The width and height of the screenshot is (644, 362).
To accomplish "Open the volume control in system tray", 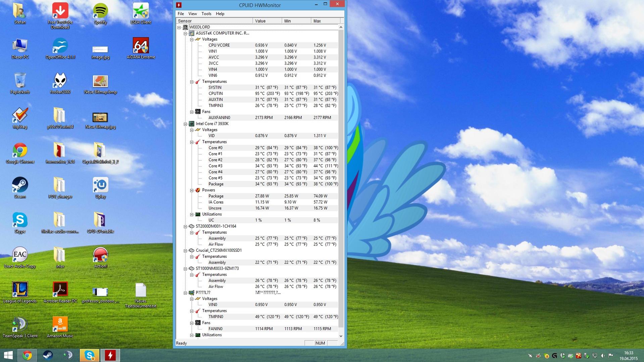I will [x=603, y=356].
